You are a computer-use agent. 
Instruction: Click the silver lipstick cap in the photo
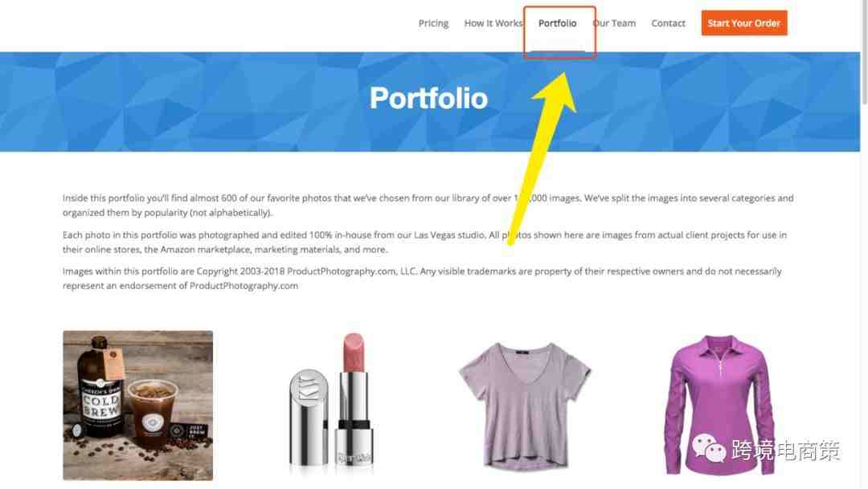click(x=309, y=418)
